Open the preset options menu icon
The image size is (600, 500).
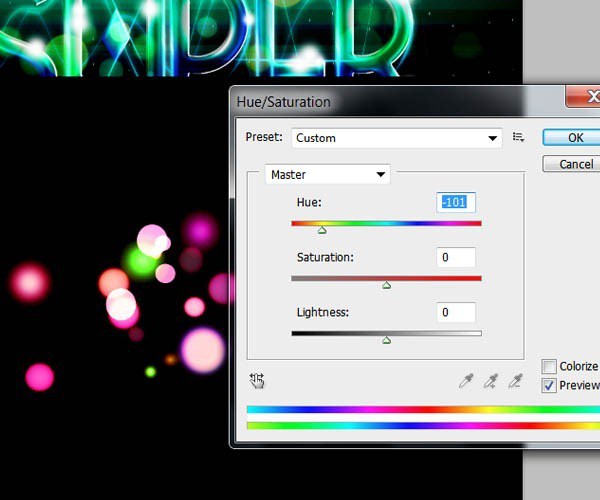coord(519,138)
